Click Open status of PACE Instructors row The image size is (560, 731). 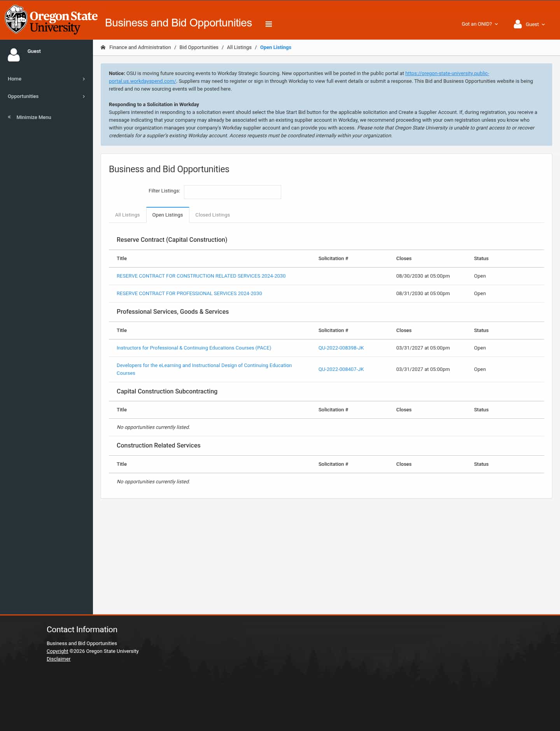480,348
